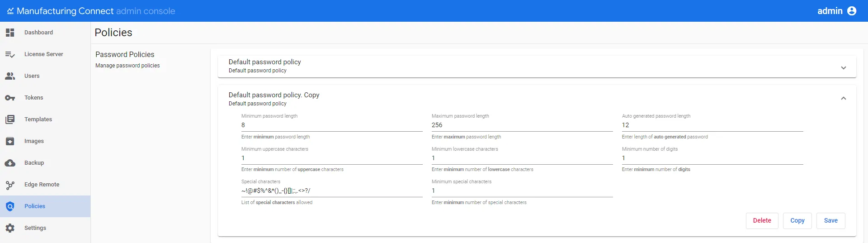This screenshot has width=868, height=243.
Task: Click 'Enter minimum number of special characters' hint
Action: tap(479, 202)
